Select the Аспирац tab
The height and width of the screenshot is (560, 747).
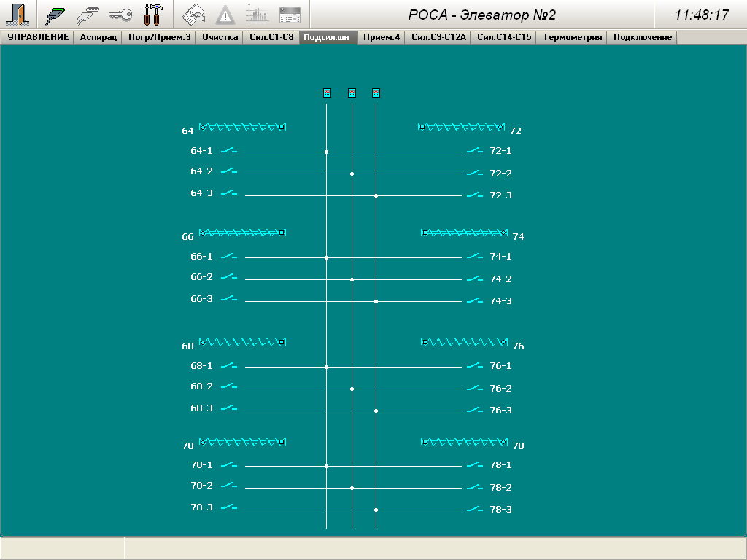point(98,37)
